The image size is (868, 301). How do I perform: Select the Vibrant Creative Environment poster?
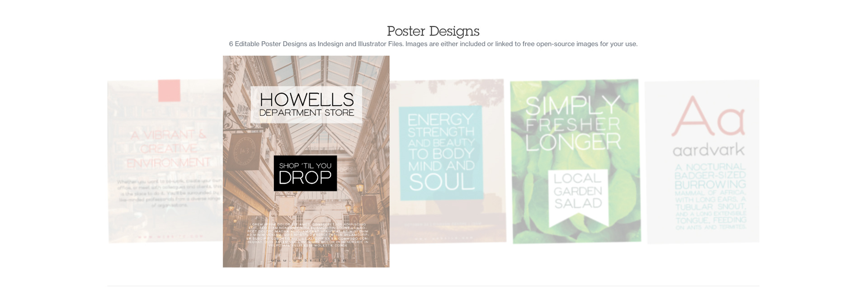click(165, 161)
